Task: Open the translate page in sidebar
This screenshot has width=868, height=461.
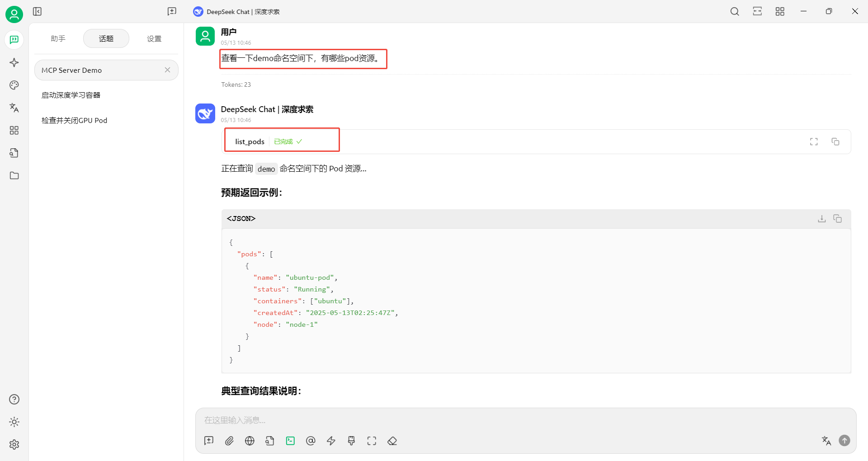Action: [14, 108]
